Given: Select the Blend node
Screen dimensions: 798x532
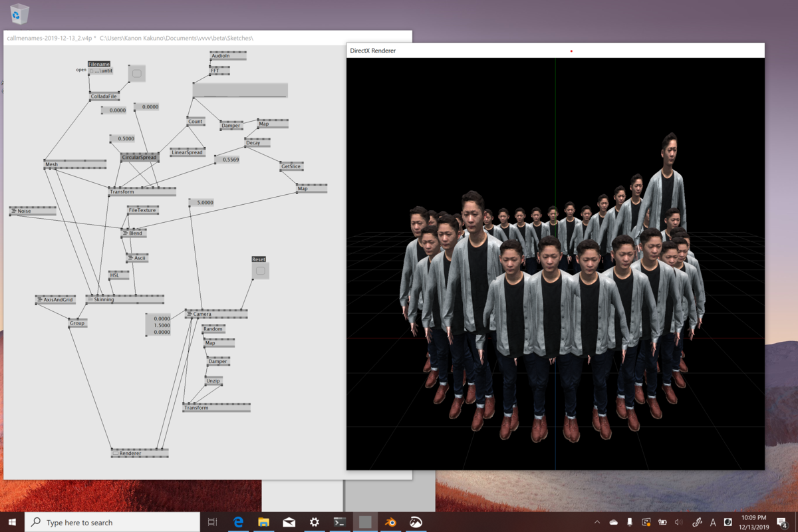Looking at the screenshot, I should [x=133, y=233].
